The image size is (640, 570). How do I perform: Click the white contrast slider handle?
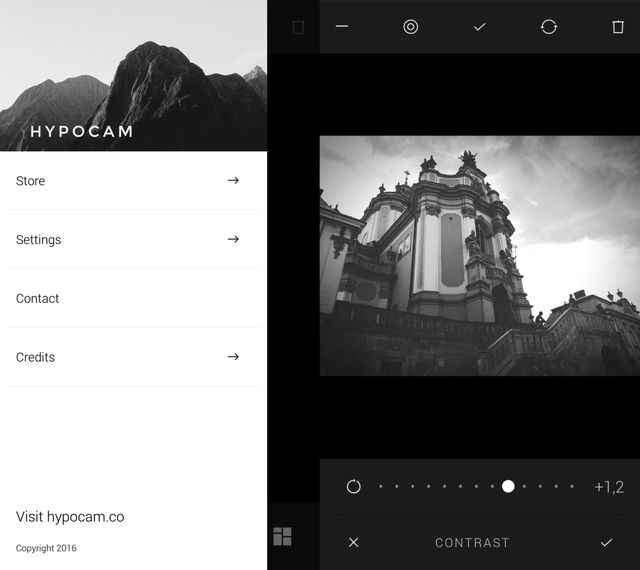click(508, 486)
